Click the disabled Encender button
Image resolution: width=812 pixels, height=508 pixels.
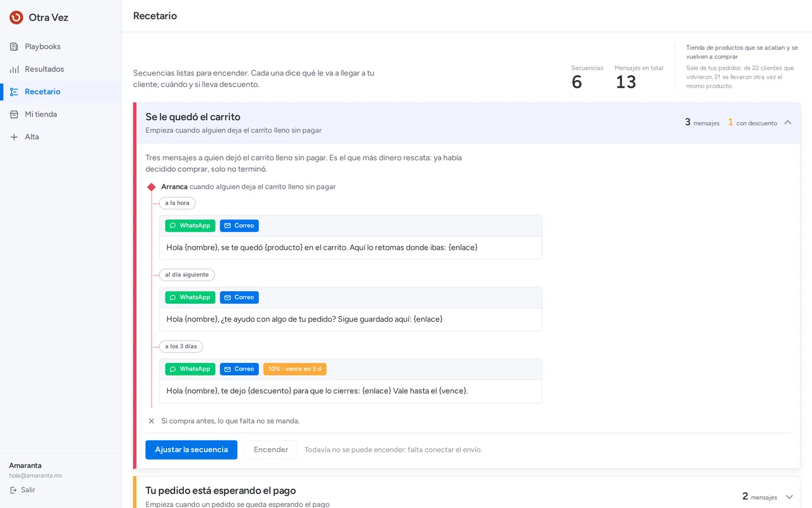(271, 450)
